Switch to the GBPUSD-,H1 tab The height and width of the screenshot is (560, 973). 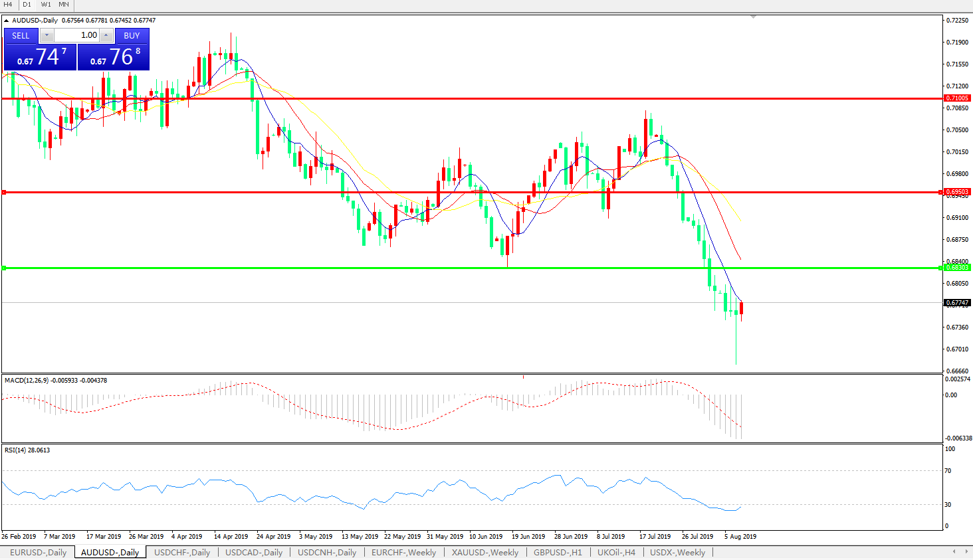[557, 552]
